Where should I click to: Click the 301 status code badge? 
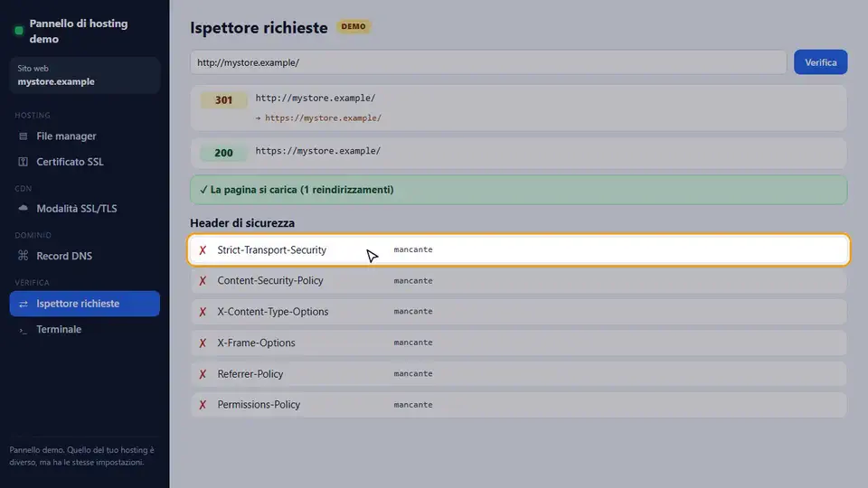click(x=223, y=100)
